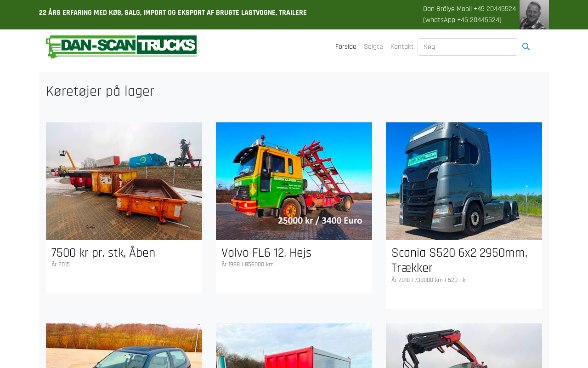Image resolution: width=588 pixels, height=368 pixels.
Task: Open the Kontakt page
Action: coord(402,47)
